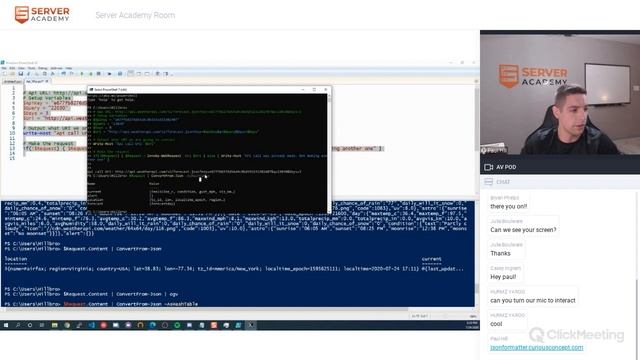Click the taskbar clock and date
640x360 pixels.
(472, 325)
